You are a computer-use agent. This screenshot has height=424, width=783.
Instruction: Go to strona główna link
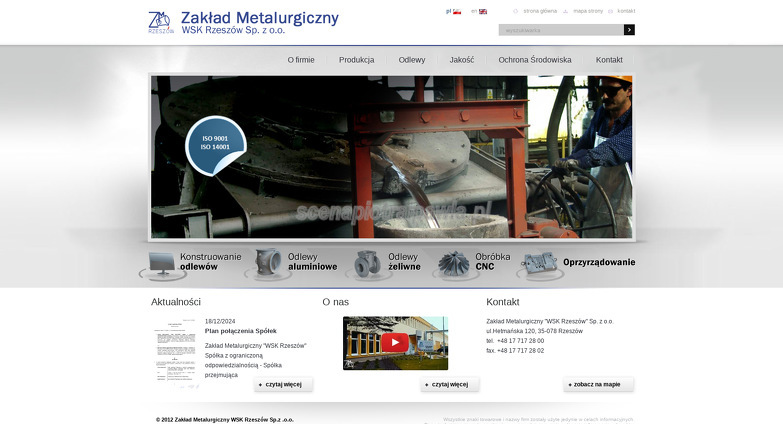click(x=540, y=11)
